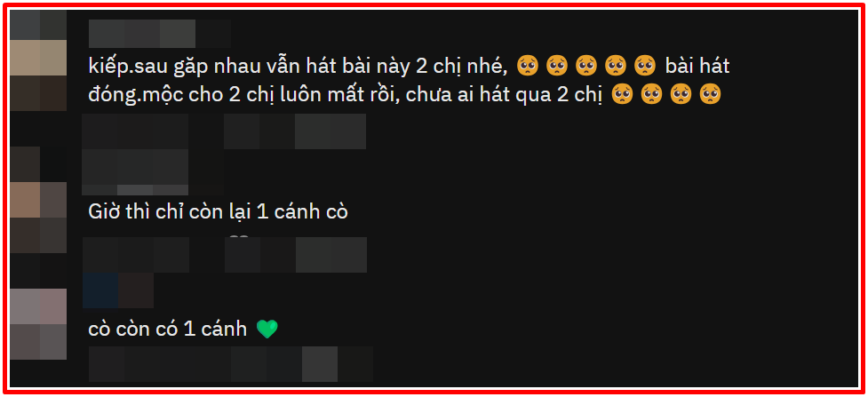
Task: Click blurred row beneath "cò còn có 1 cánh"
Action: [x=231, y=364]
